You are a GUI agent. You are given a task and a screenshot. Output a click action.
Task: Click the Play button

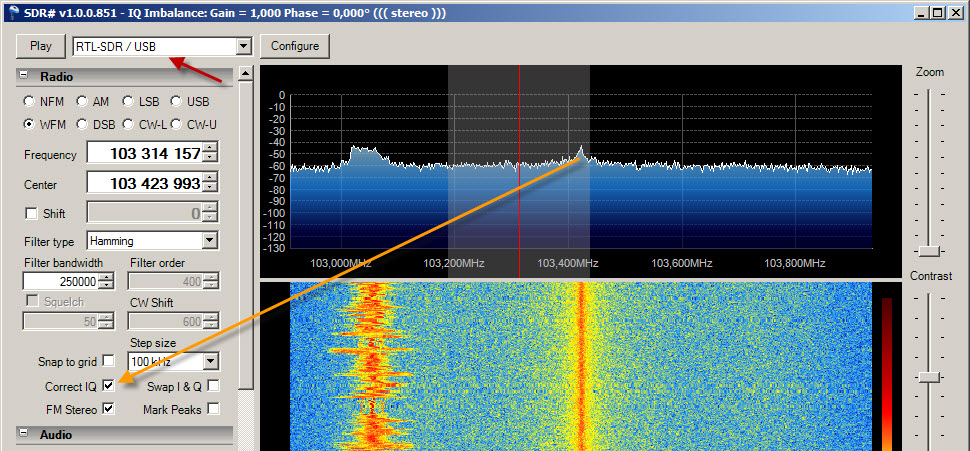click(41, 46)
